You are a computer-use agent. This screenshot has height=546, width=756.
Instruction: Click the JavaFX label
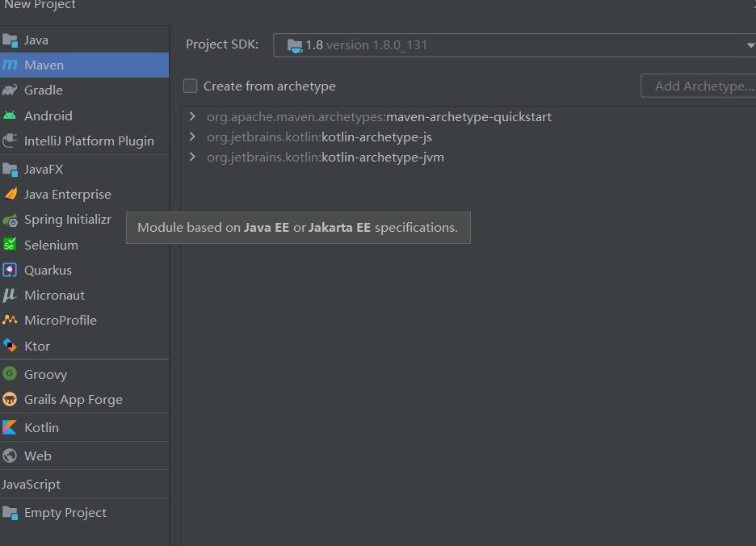44,170
